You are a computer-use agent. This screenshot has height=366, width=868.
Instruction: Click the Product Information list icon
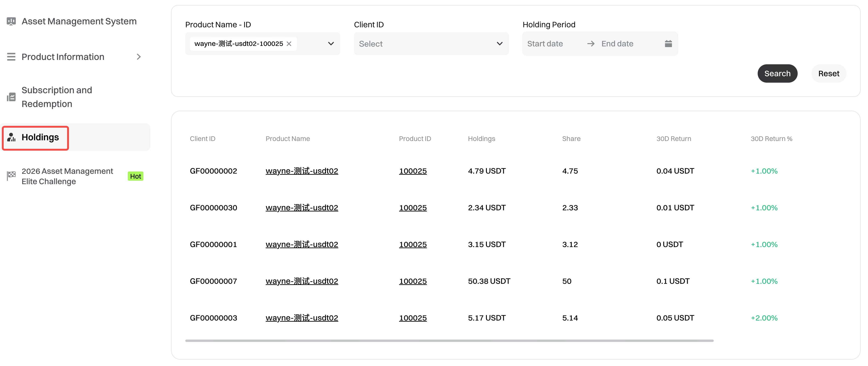[x=11, y=57]
